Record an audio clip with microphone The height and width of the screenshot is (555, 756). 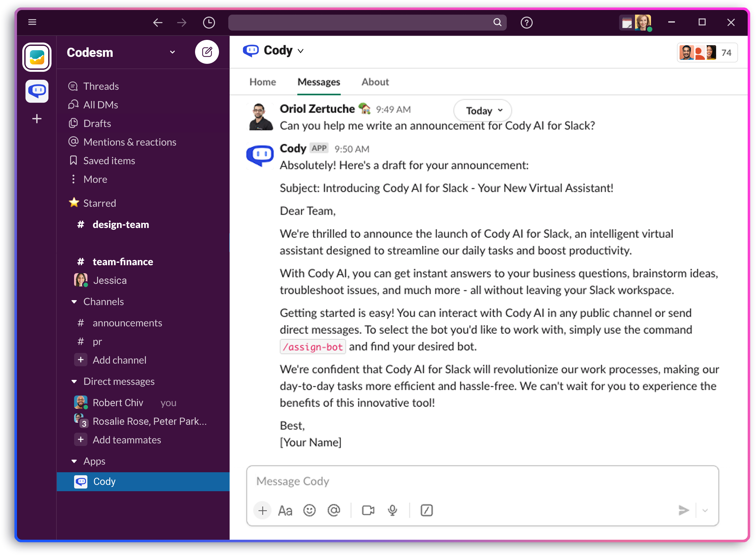coord(392,510)
